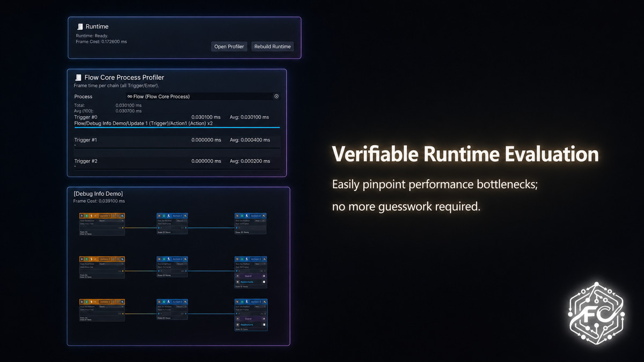
Task: Toggle the Guard switch on Action 5 node
Action: [264, 276]
